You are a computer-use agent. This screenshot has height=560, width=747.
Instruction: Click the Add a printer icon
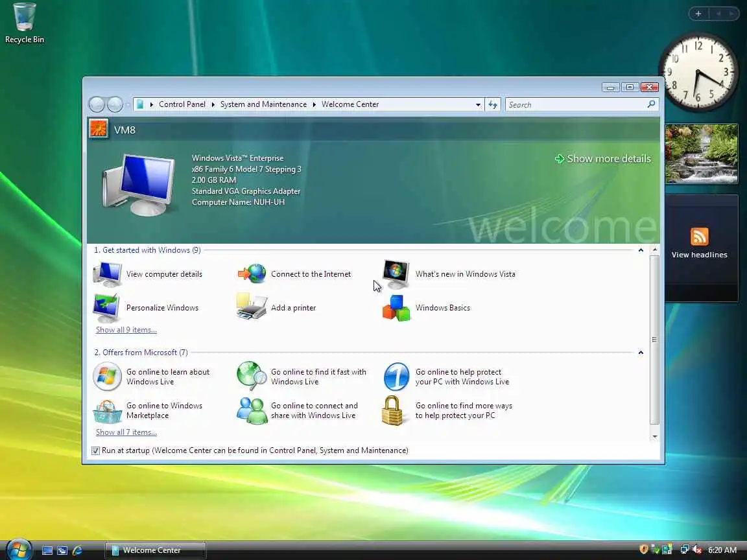pos(252,306)
